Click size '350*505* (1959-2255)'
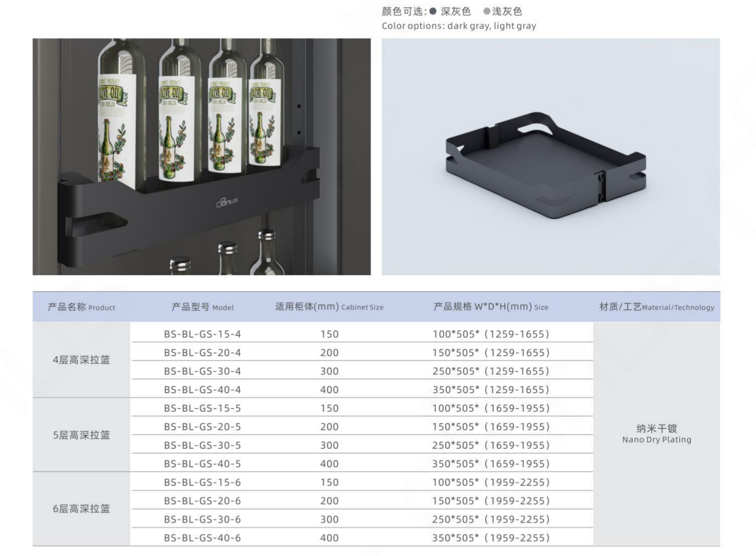The height and width of the screenshot is (556, 756). (491, 538)
